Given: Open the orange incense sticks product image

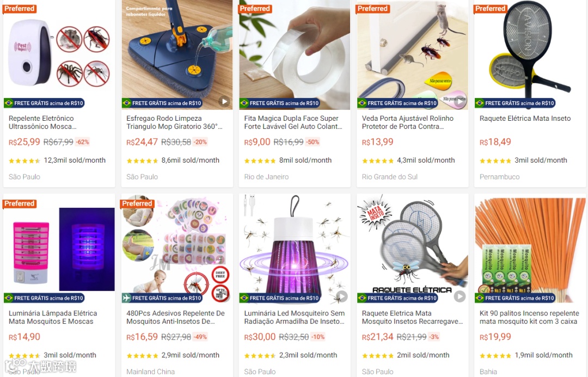Looking at the screenshot, I should [x=530, y=249].
